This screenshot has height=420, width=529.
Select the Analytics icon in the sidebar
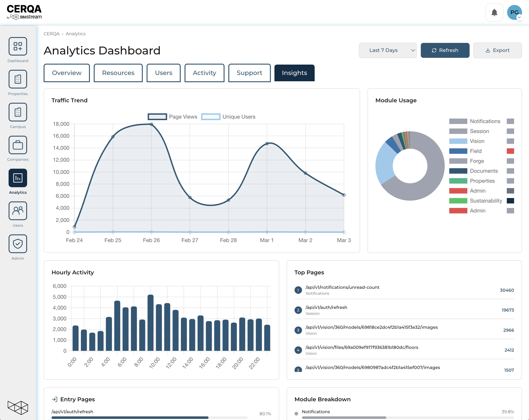tap(17, 178)
